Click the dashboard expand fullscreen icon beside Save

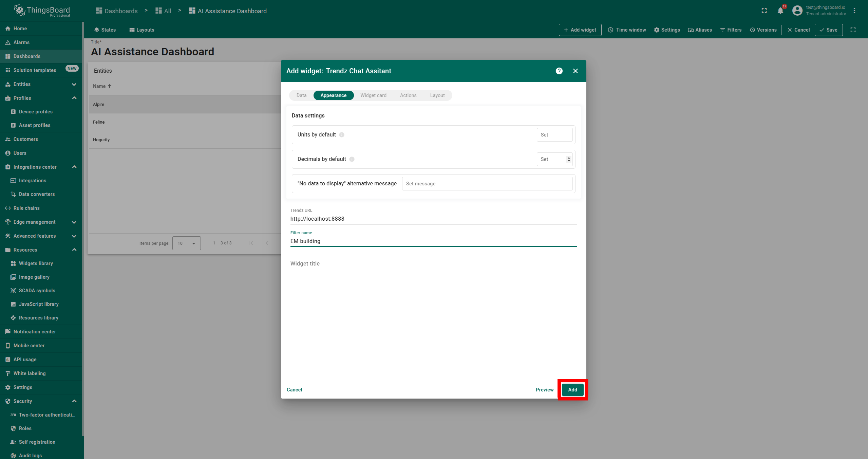point(853,30)
